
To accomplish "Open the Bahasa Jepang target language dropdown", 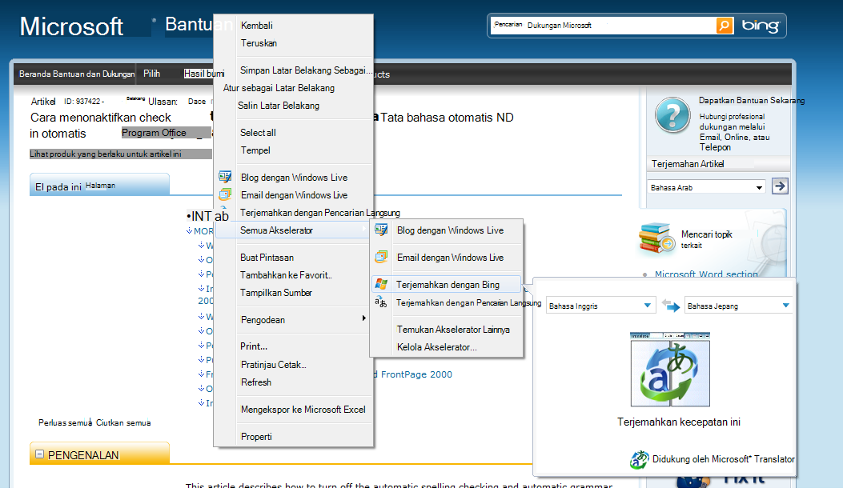I will [785, 306].
